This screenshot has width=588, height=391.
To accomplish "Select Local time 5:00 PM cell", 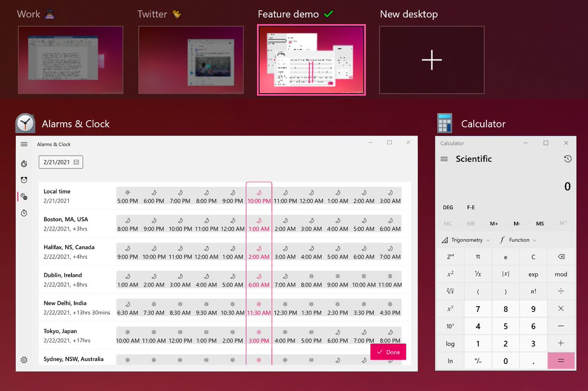I will (x=127, y=196).
